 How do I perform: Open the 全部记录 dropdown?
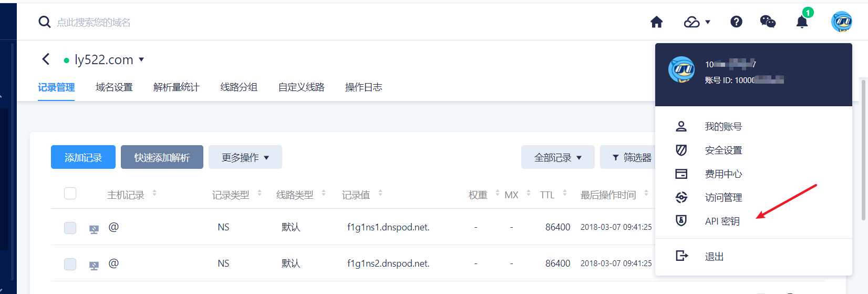[x=557, y=157]
